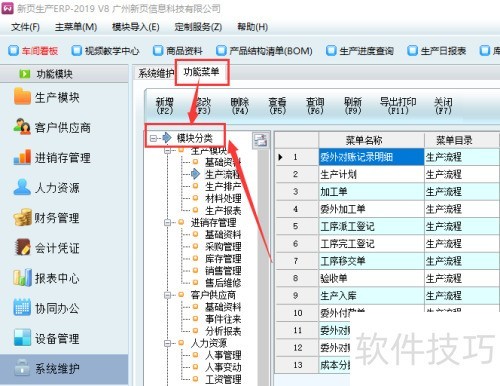Click the tree panel vertical scrollbar

263,267
